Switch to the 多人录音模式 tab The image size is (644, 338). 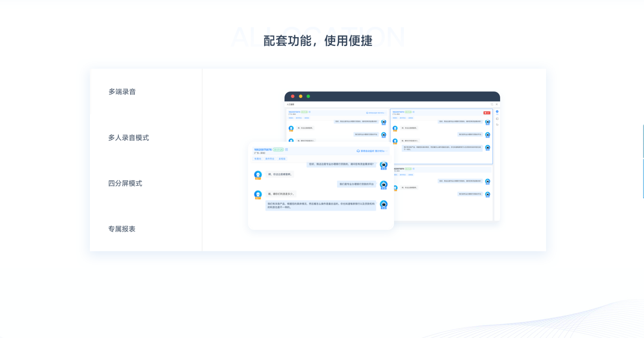(x=129, y=138)
